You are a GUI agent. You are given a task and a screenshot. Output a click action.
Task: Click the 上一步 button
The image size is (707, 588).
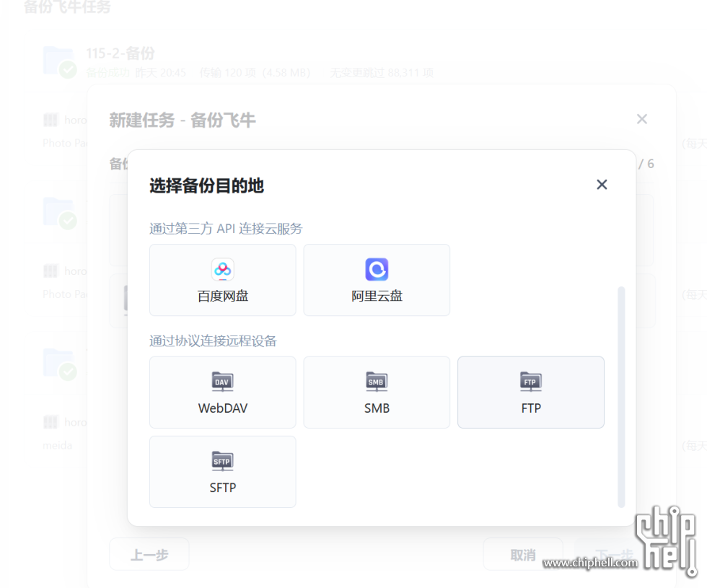pyautogui.click(x=149, y=554)
